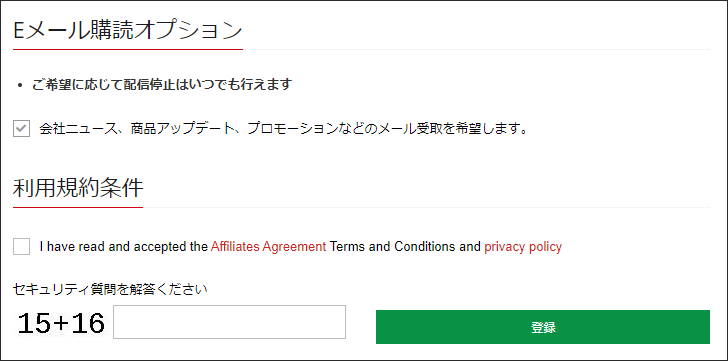Click the number 15 in security question
Image resolution: width=728 pixels, height=361 pixels.
[x=34, y=323]
